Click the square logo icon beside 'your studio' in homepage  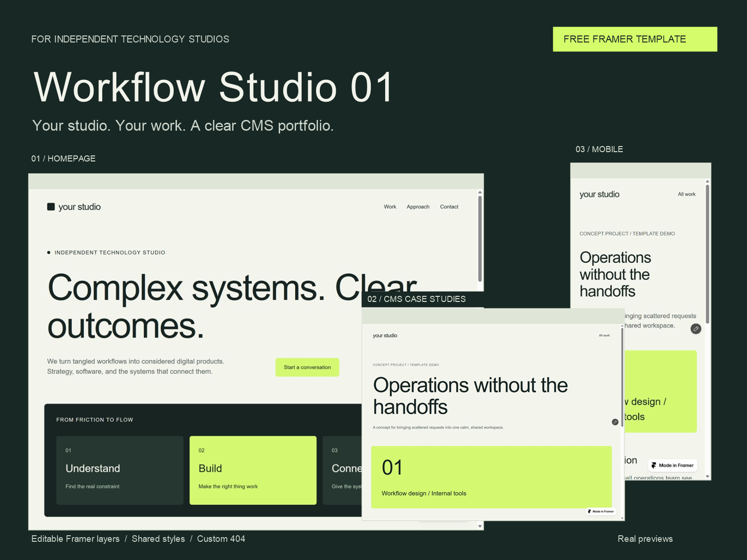(51, 207)
